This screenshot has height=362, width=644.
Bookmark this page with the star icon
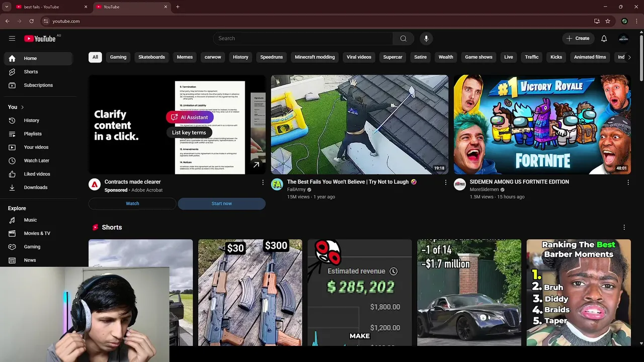(608, 21)
